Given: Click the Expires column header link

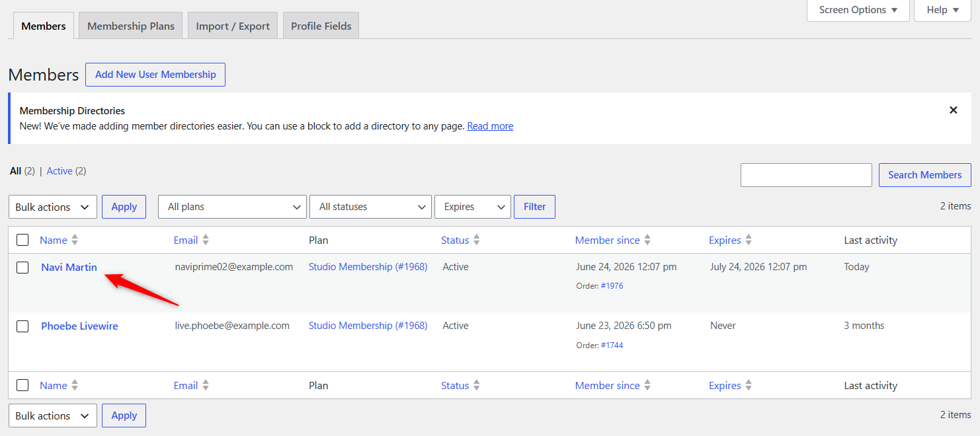Looking at the screenshot, I should [725, 240].
